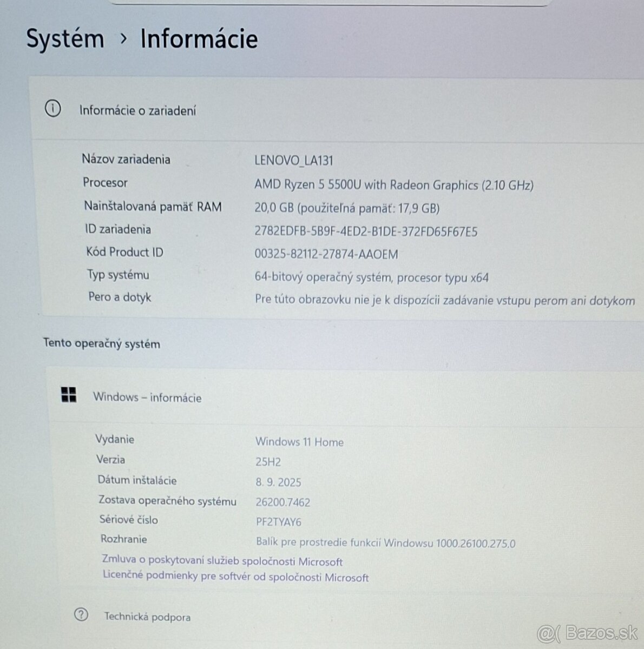Click the Dátum inštalácie value 8. 9. 2025

pos(279,481)
